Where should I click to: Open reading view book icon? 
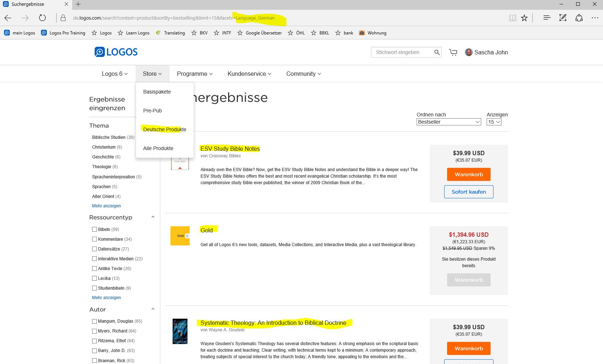[x=512, y=18]
